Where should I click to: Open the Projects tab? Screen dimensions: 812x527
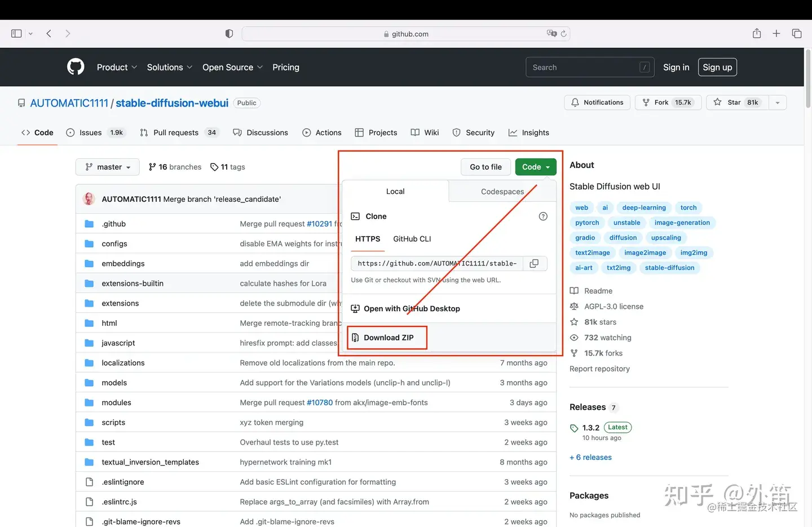376,132
